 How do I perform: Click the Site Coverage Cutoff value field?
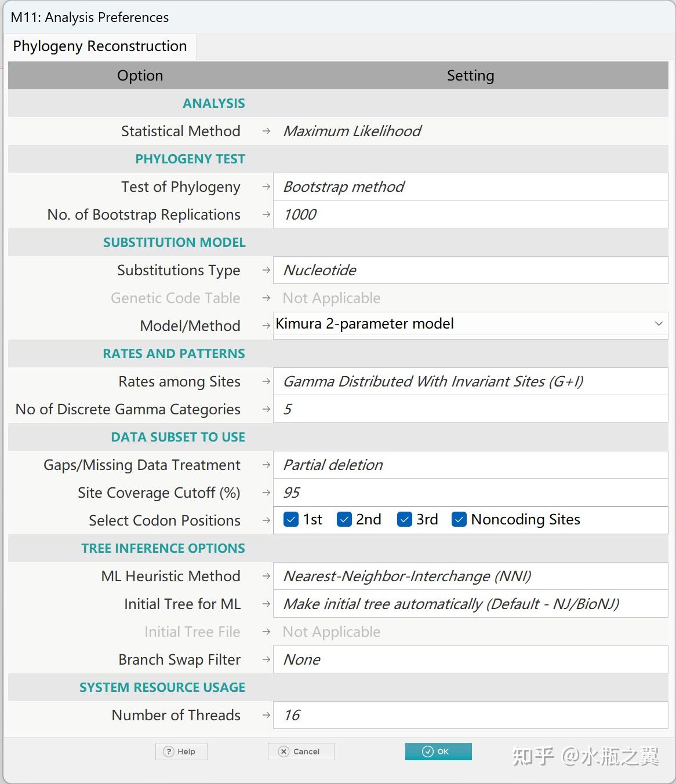(470, 493)
